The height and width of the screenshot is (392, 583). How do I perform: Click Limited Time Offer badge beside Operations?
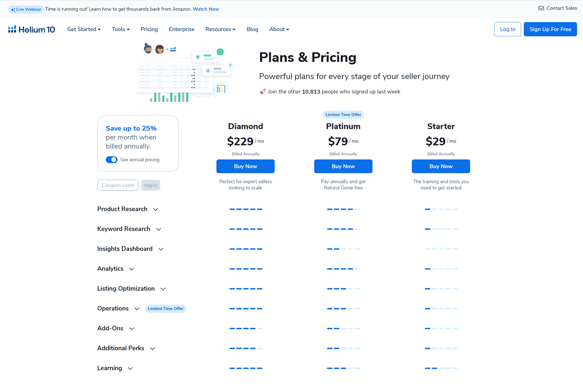tap(166, 309)
